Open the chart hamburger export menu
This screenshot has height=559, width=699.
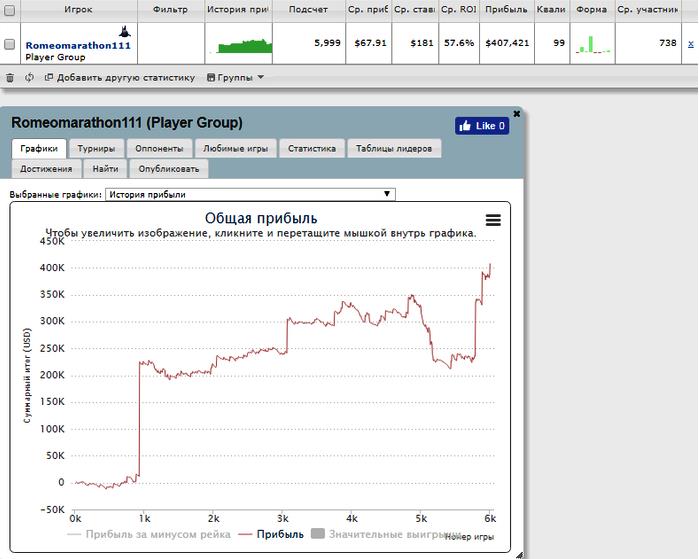[x=493, y=220]
